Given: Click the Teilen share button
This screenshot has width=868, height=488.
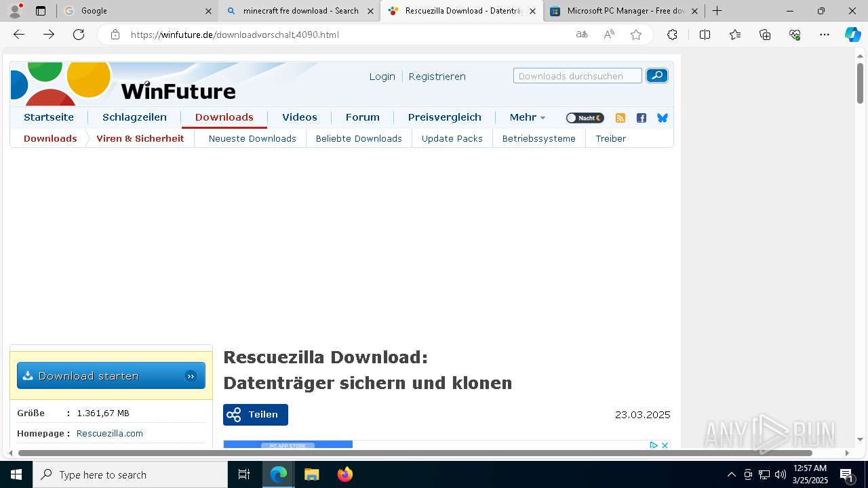Looking at the screenshot, I should point(256,415).
